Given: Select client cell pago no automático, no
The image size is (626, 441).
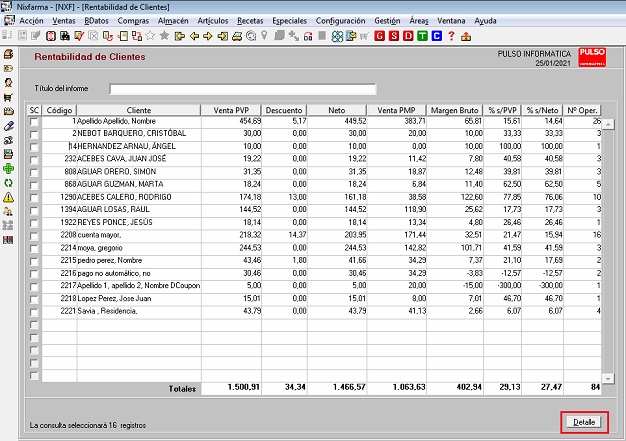Looking at the screenshot, I should point(139,273).
